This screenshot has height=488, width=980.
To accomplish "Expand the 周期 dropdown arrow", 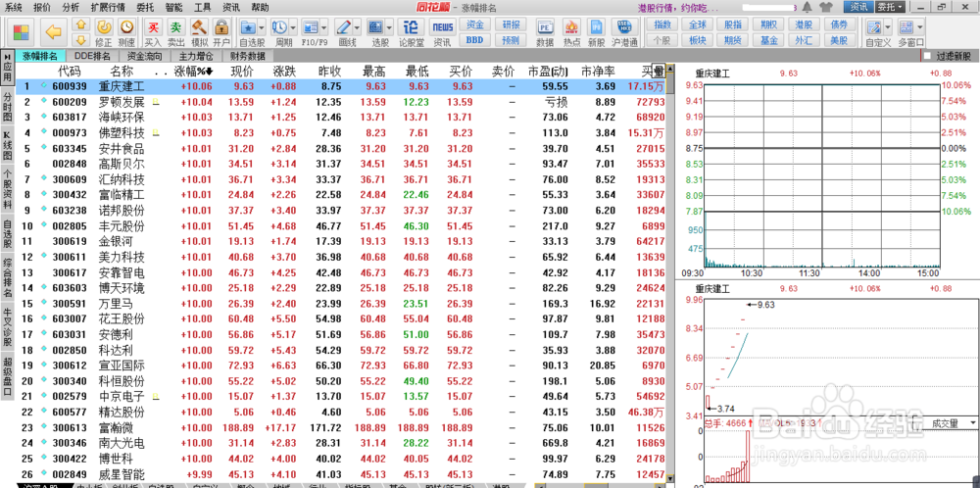I will pos(292,27).
